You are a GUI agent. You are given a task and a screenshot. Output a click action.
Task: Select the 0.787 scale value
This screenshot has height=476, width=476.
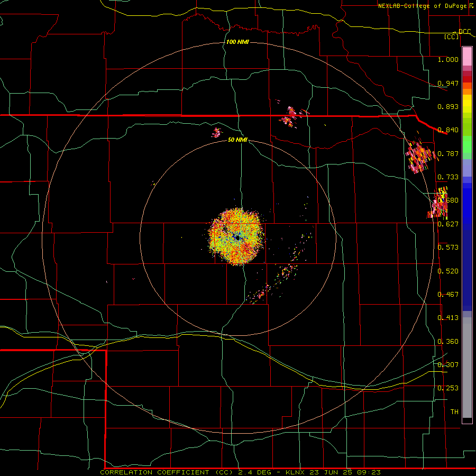coord(448,153)
